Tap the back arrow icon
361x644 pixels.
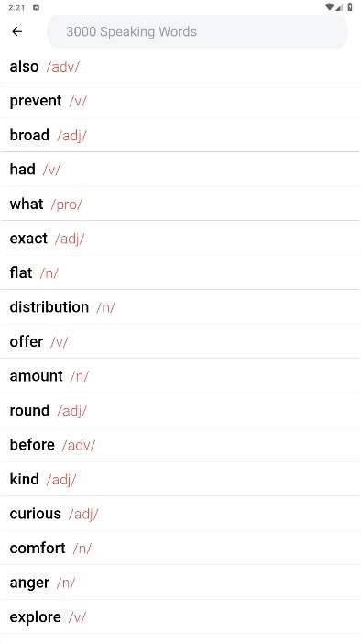(x=16, y=31)
